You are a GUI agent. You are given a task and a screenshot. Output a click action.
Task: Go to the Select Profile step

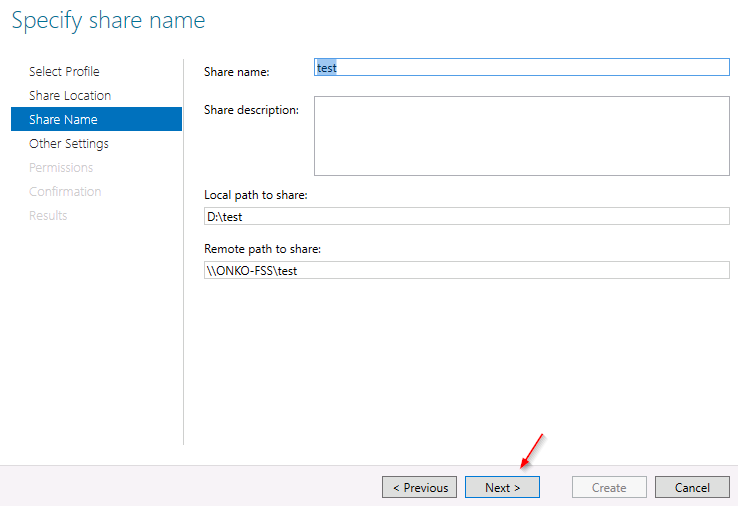click(x=64, y=72)
